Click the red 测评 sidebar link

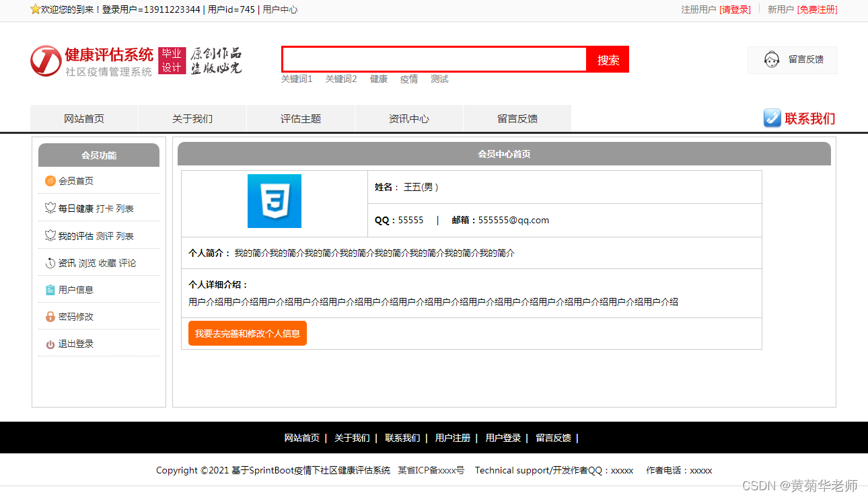tap(105, 236)
